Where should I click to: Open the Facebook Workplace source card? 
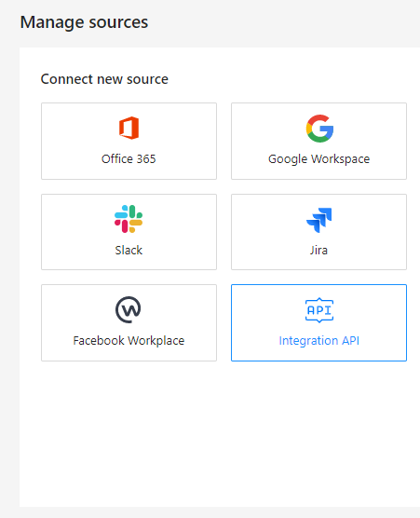point(129,322)
